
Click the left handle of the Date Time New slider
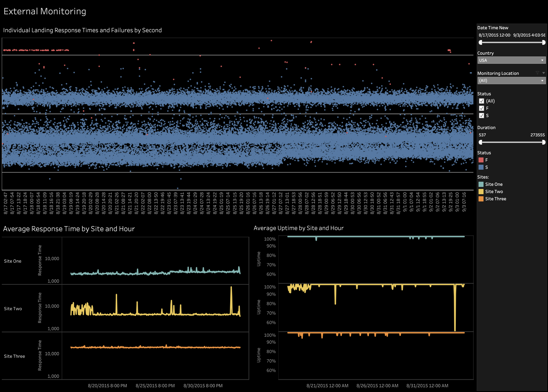click(x=480, y=42)
